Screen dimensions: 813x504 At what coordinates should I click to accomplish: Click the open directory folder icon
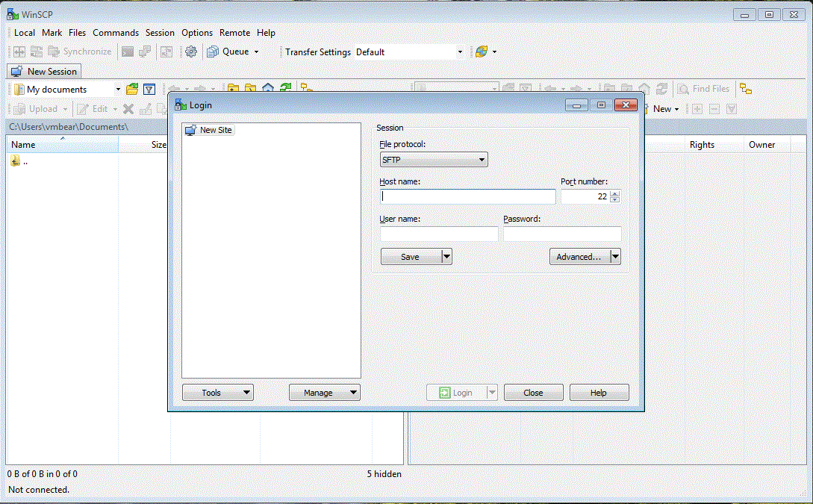pos(132,89)
